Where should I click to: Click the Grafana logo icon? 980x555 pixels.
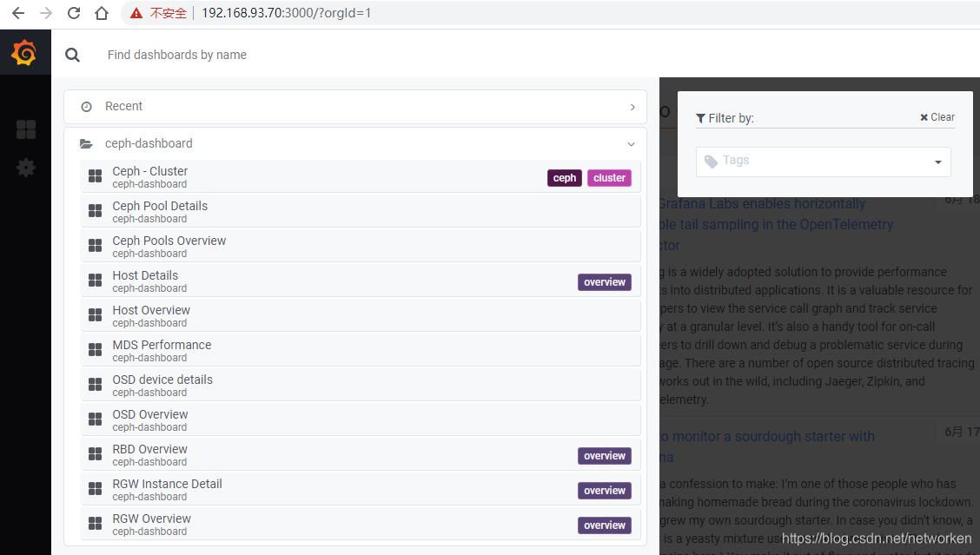point(24,52)
